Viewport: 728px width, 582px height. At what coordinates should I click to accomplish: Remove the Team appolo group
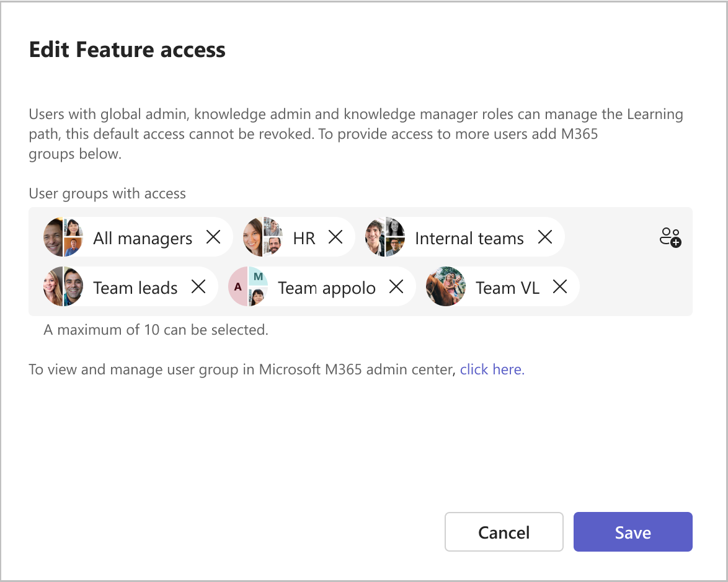(x=396, y=286)
